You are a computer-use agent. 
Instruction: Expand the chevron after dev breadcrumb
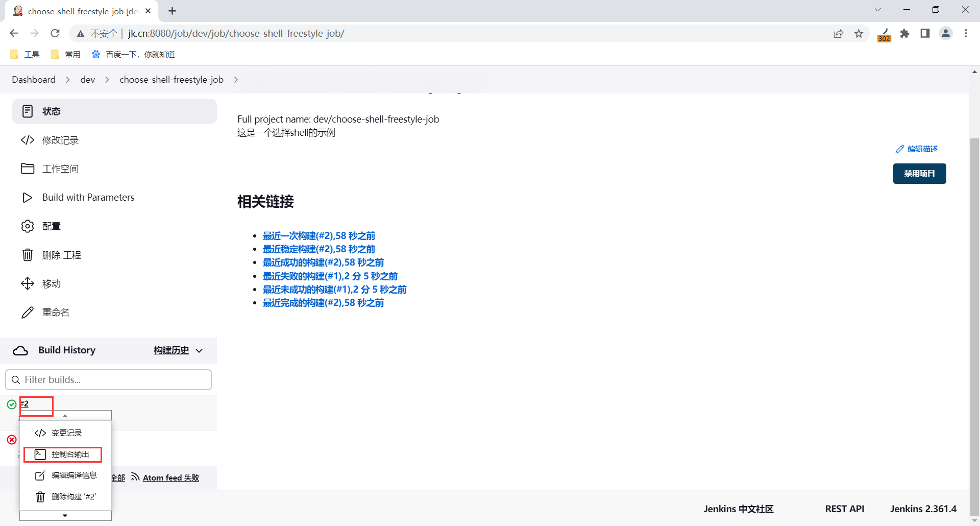pyautogui.click(x=107, y=80)
